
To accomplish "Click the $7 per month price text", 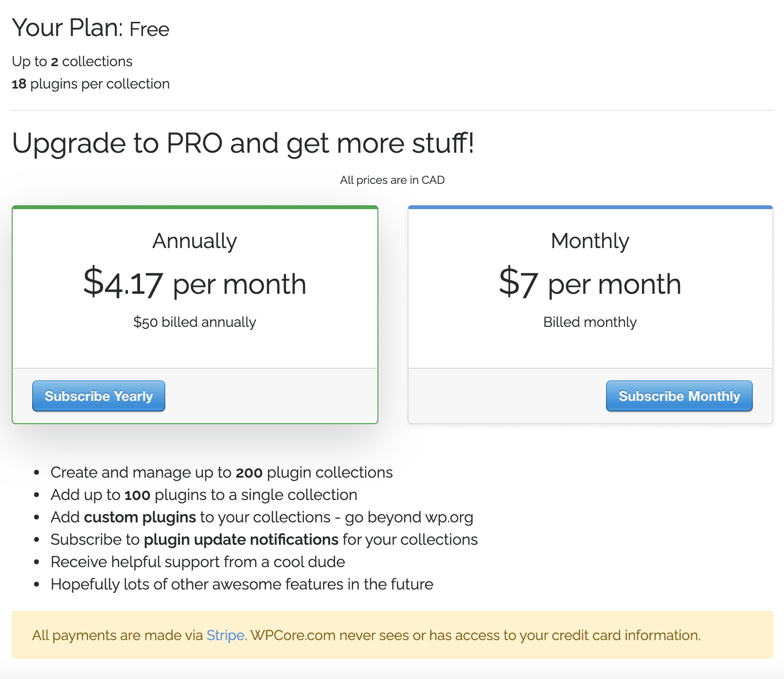I will click(590, 284).
